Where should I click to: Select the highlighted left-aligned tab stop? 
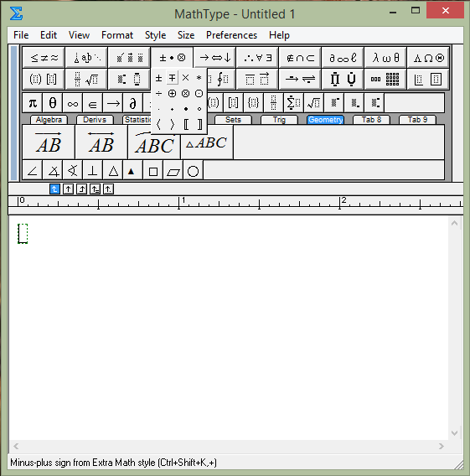pyautogui.click(x=54, y=189)
